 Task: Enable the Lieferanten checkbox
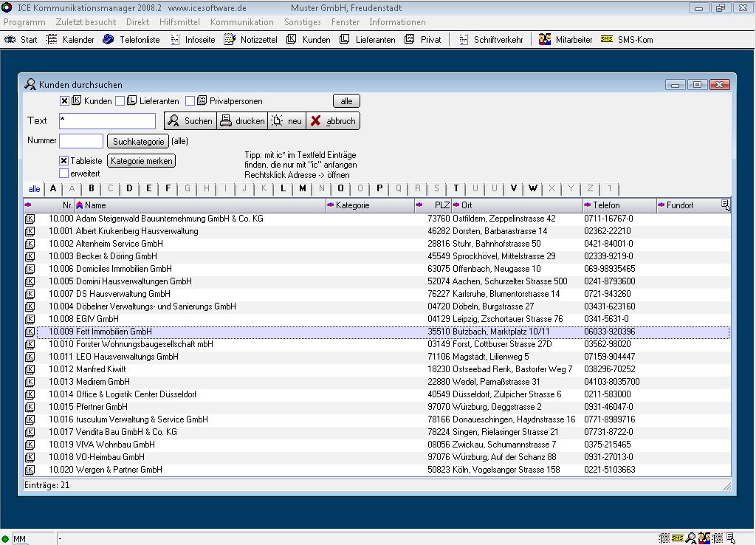(120, 101)
